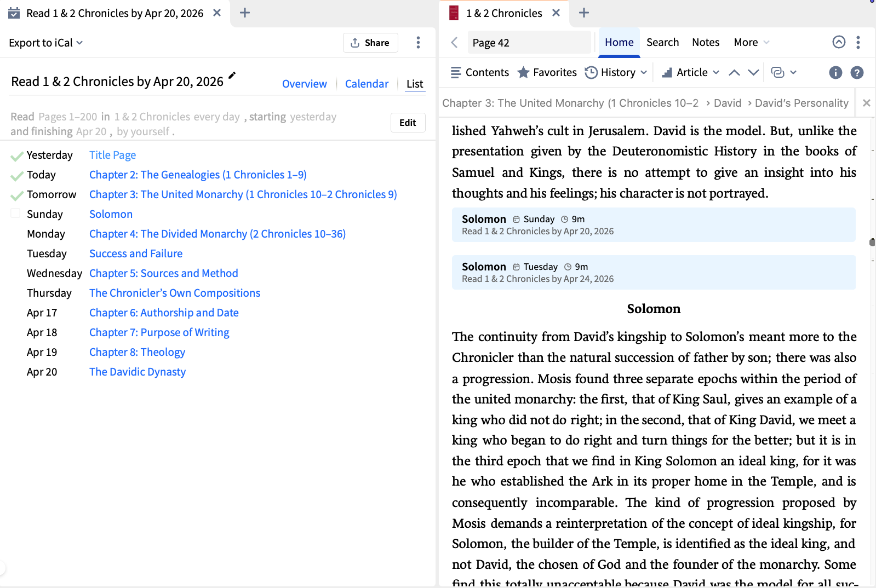This screenshot has width=876, height=588.
Task: Open Chapter 4: The Divided Monarchy link
Action: click(x=217, y=234)
